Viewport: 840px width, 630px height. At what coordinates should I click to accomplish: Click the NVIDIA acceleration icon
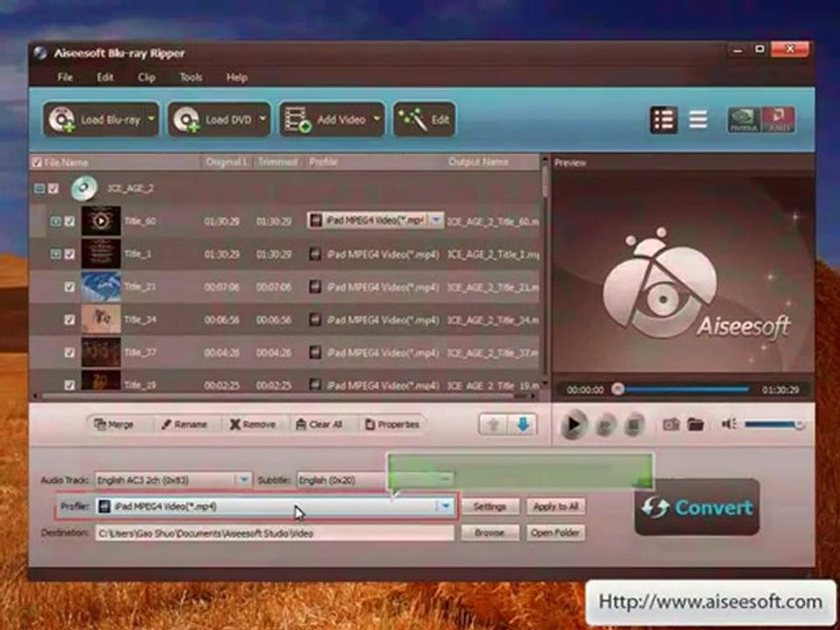point(744,120)
